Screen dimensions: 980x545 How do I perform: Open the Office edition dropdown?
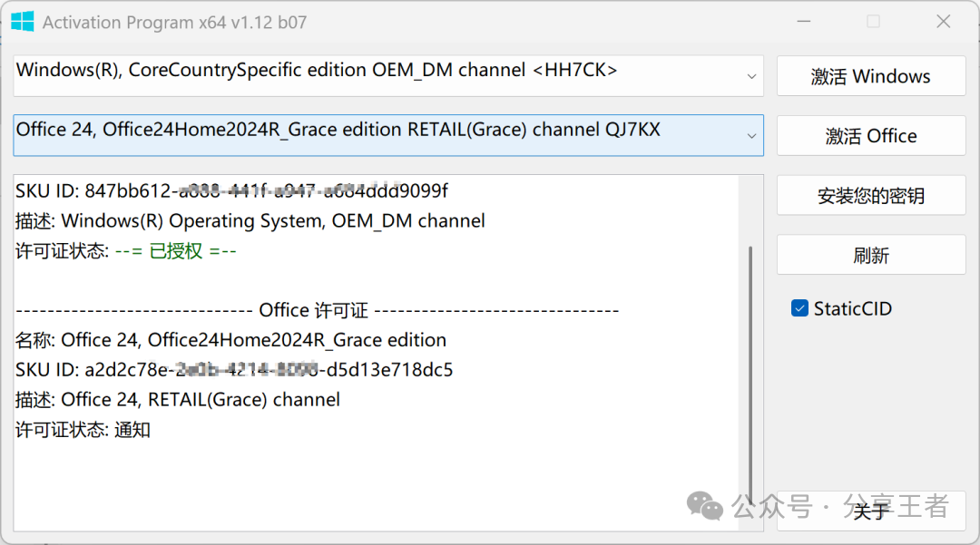coord(388,135)
